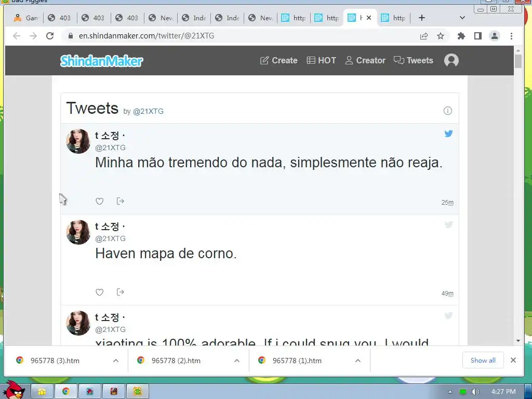Click the volume icon in system tray
This screenshot has height=399, width=532.
tap(475, 392)
